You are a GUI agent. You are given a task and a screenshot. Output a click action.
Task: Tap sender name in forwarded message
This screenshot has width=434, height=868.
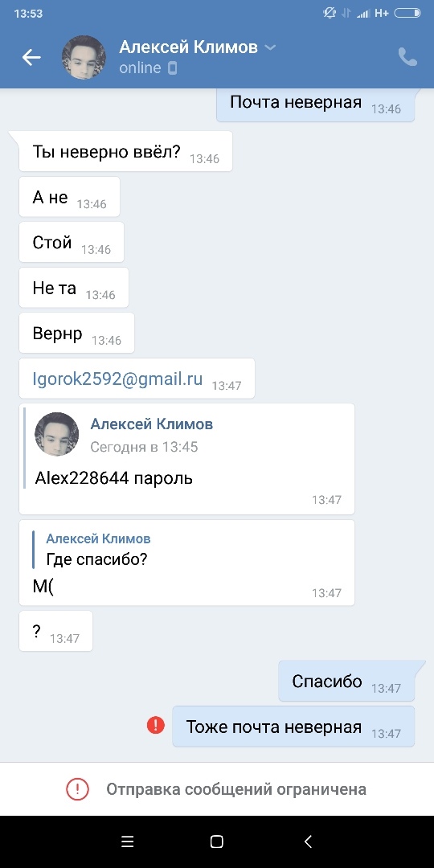coord(152,424)
